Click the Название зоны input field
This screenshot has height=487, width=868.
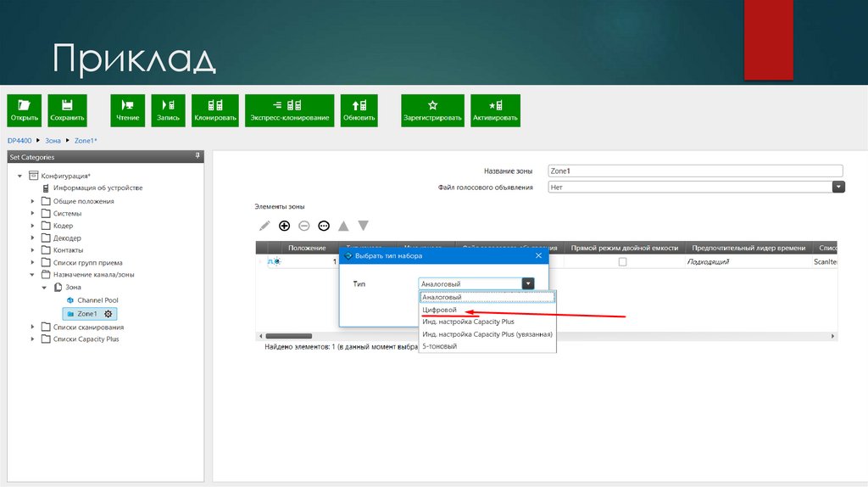[x=695, y=171]
